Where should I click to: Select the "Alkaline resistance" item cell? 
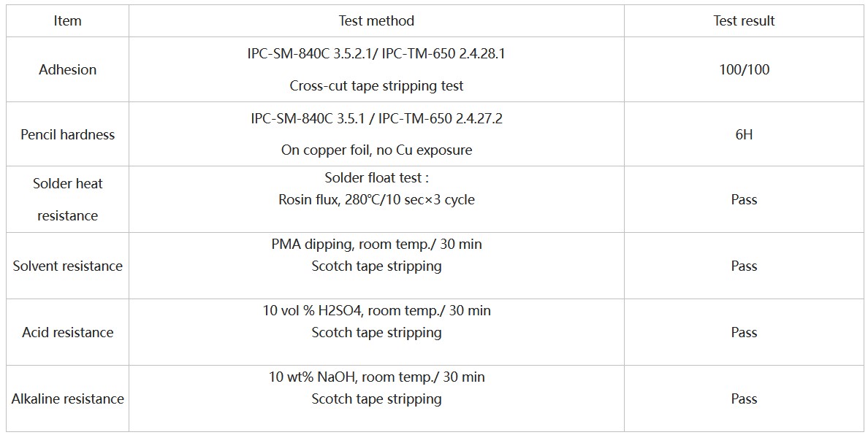(x=67, y=399)
